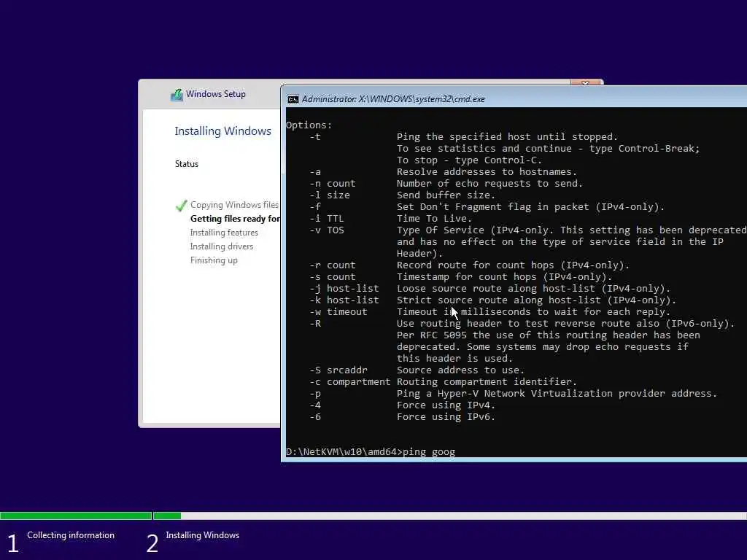Click the Windows Setup title icon
This screenshot has height=560, width=747.
click(177, 95)
